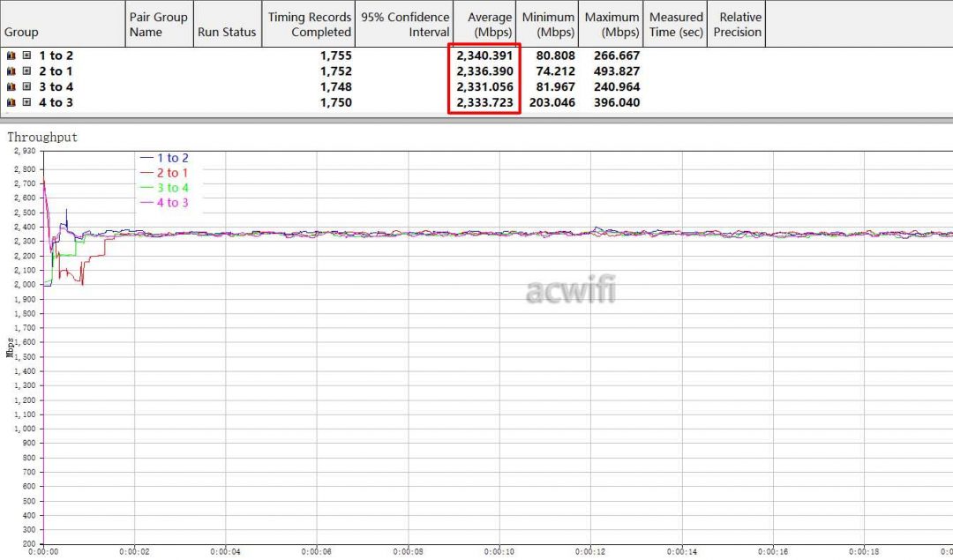Select the '1 to 2' row label
Image resolution: width=953 pixels, height=560 pixels.
pyautogui.click(x=56, y=56)
